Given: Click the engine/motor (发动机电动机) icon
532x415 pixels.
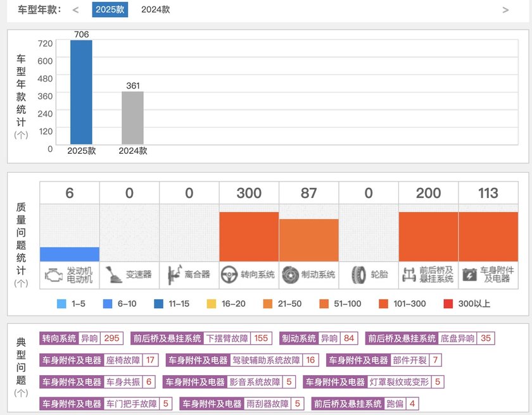Looking at the screenshot, I should tap(54, 274).
